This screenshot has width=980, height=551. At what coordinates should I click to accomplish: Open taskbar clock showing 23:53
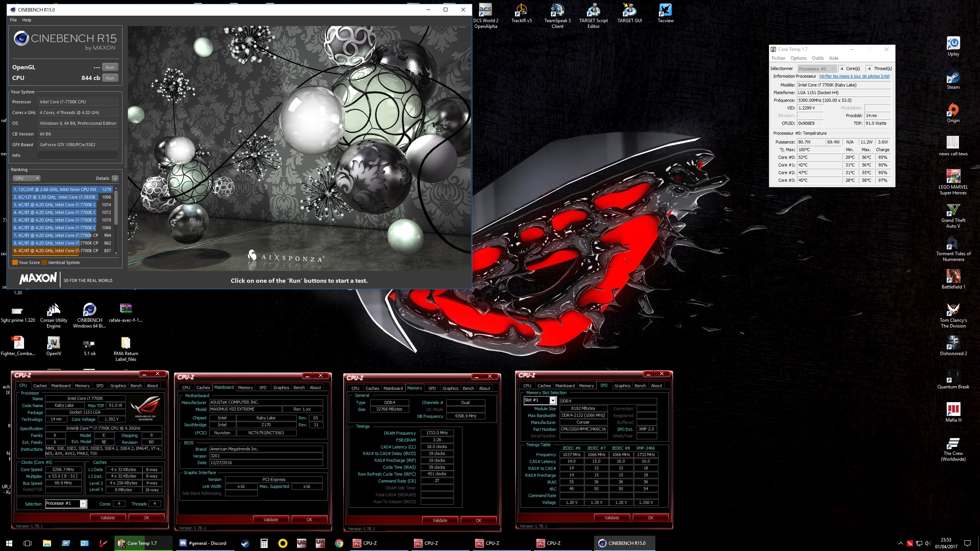coord(946,543)
